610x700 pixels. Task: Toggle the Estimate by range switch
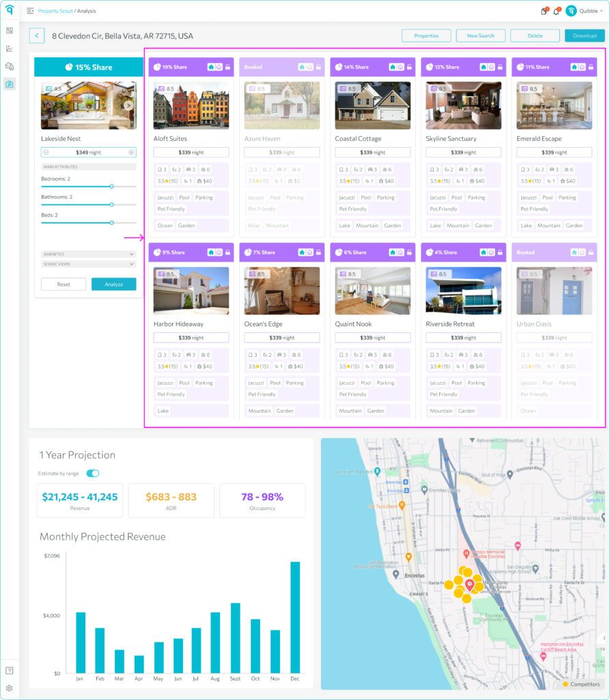pyautogui.click(x=93, y=473)
